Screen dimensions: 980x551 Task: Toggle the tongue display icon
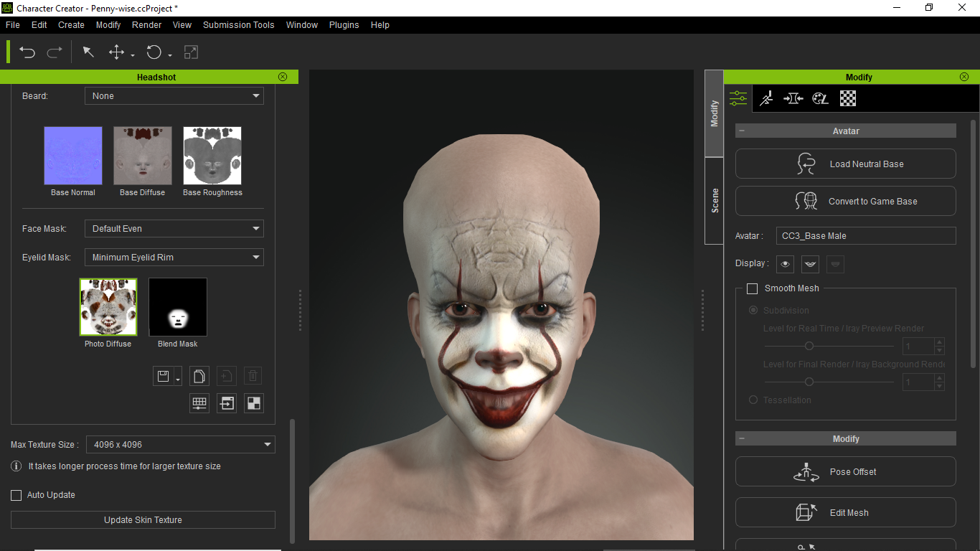click(x=835, y=264)
